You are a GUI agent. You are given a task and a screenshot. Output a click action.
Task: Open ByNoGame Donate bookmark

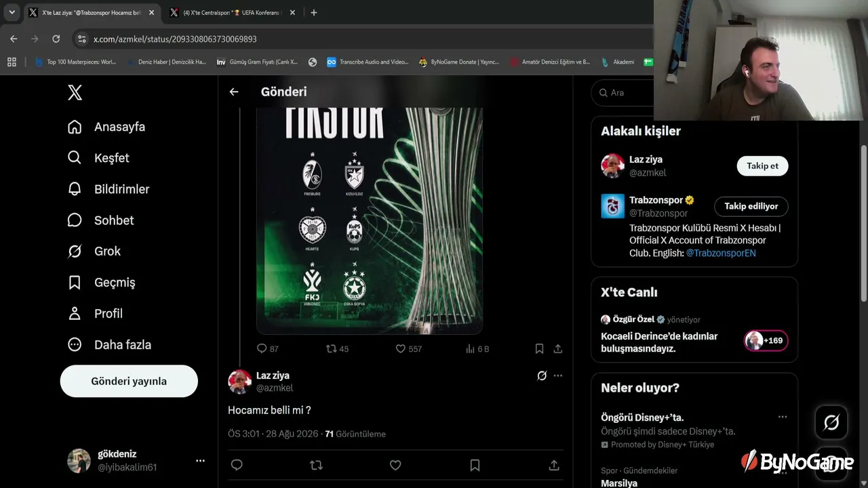pyautogui.click(x=459, y=62)
